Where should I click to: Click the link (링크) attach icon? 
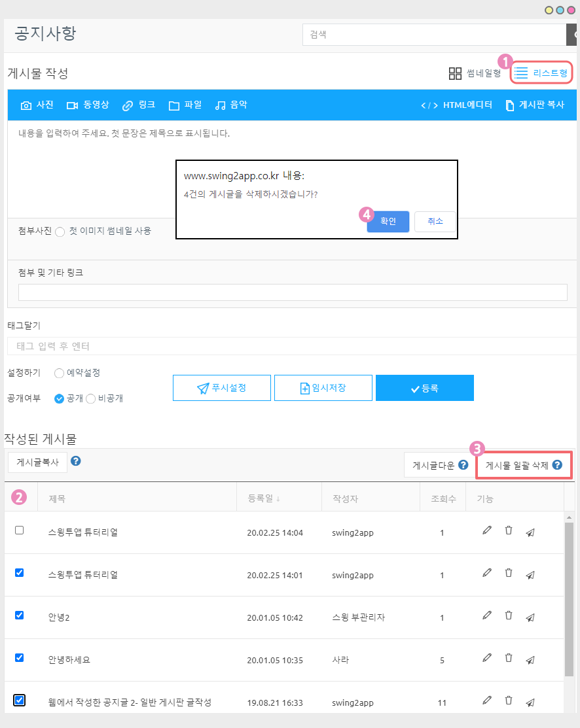point(128,105)
